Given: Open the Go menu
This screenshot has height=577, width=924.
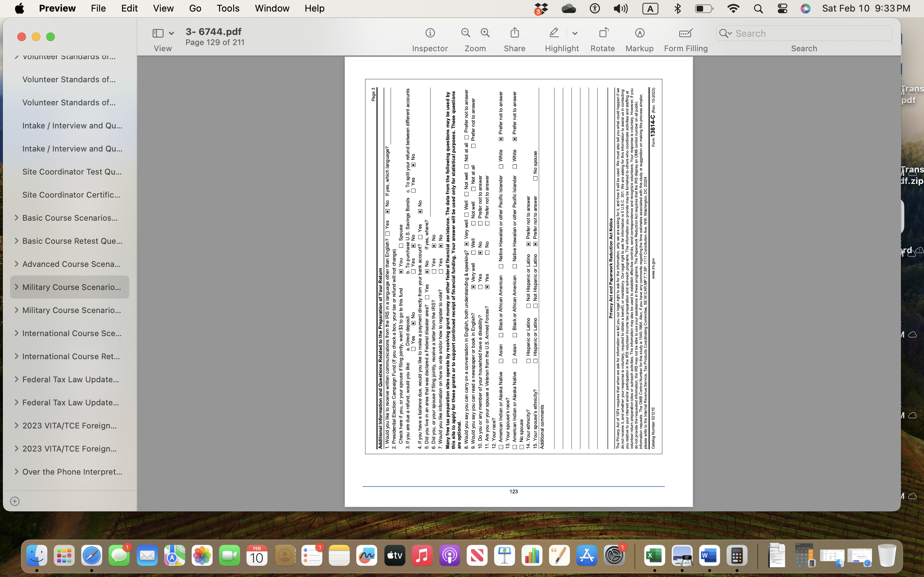Looking at the screenshot, I should coord(195,8).
